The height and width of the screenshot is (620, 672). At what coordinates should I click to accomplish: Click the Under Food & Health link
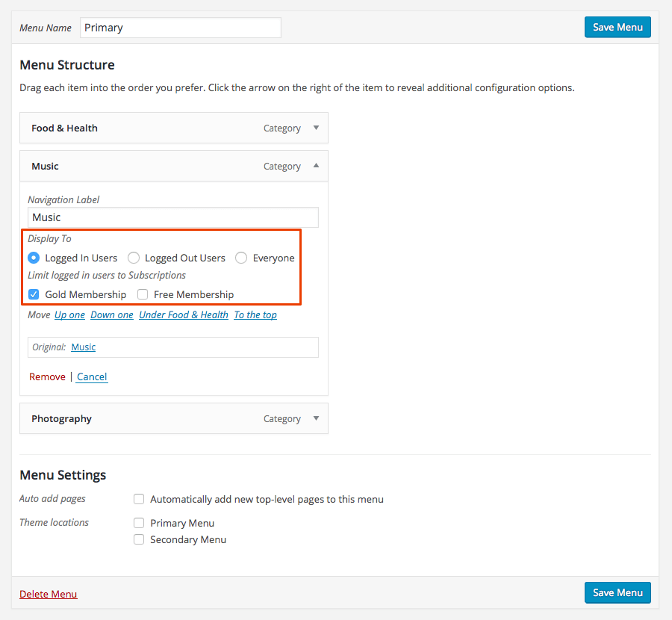pos(184,314)
